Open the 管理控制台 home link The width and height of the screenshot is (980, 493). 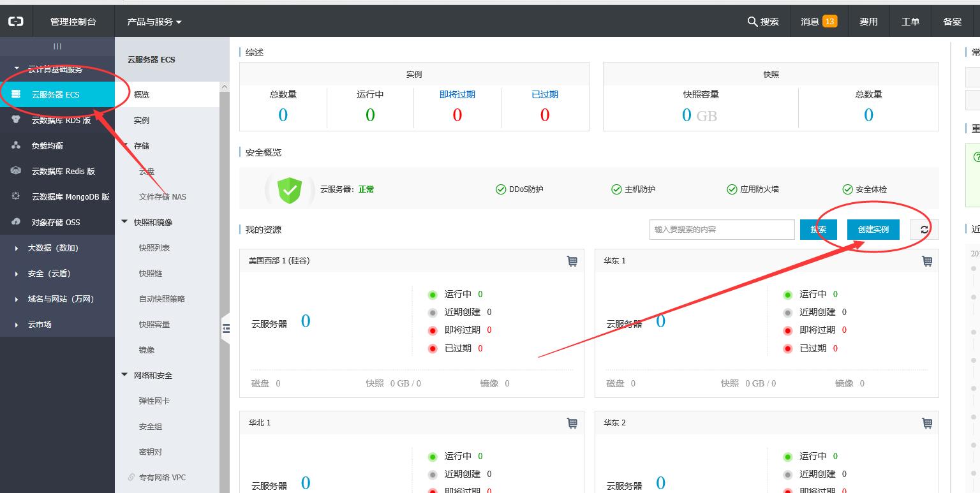[73, 22]
